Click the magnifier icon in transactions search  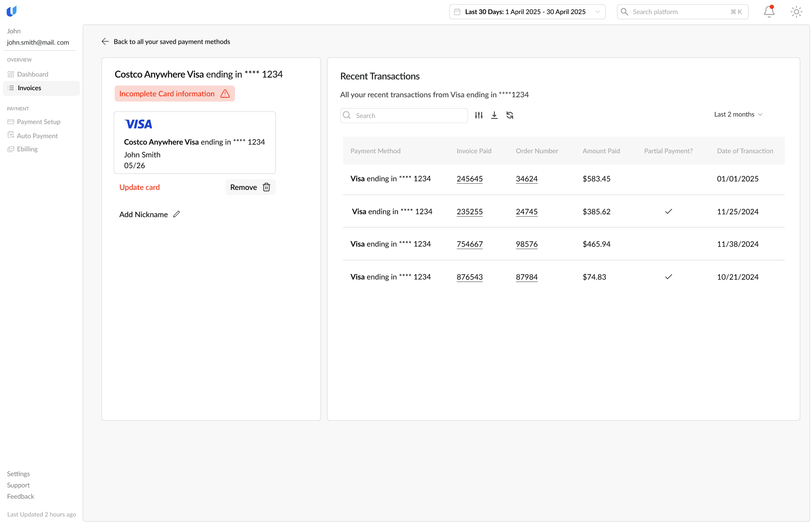(347, 115)
